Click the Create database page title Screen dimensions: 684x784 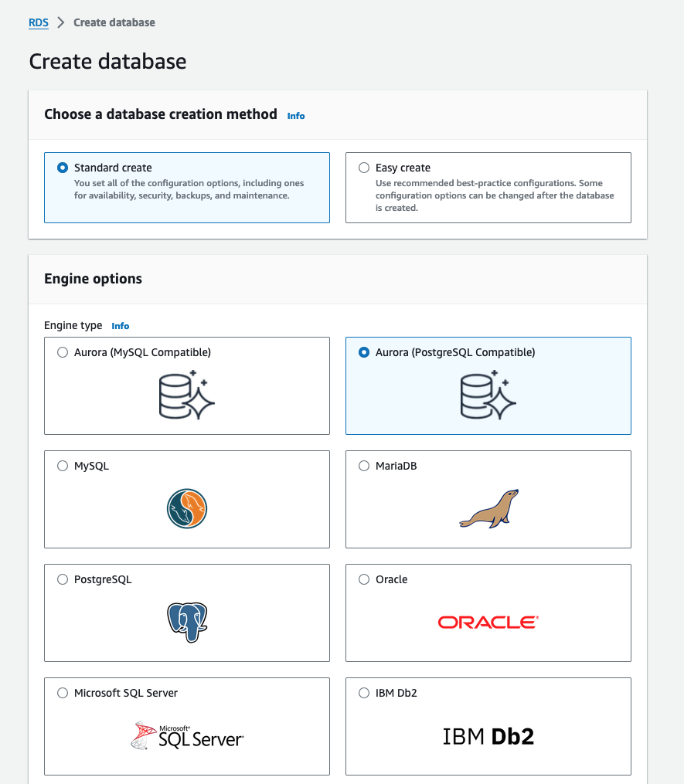(107, 62)
